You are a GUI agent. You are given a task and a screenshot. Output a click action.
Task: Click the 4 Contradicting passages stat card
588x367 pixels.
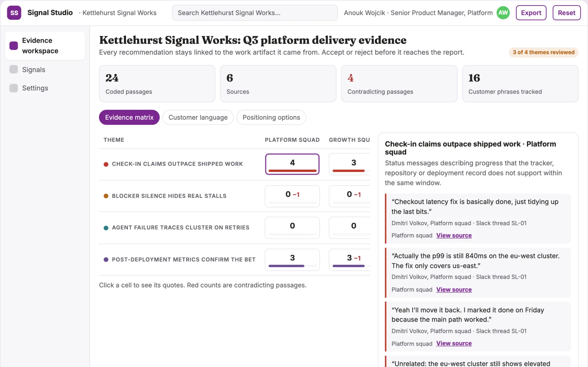399,84
